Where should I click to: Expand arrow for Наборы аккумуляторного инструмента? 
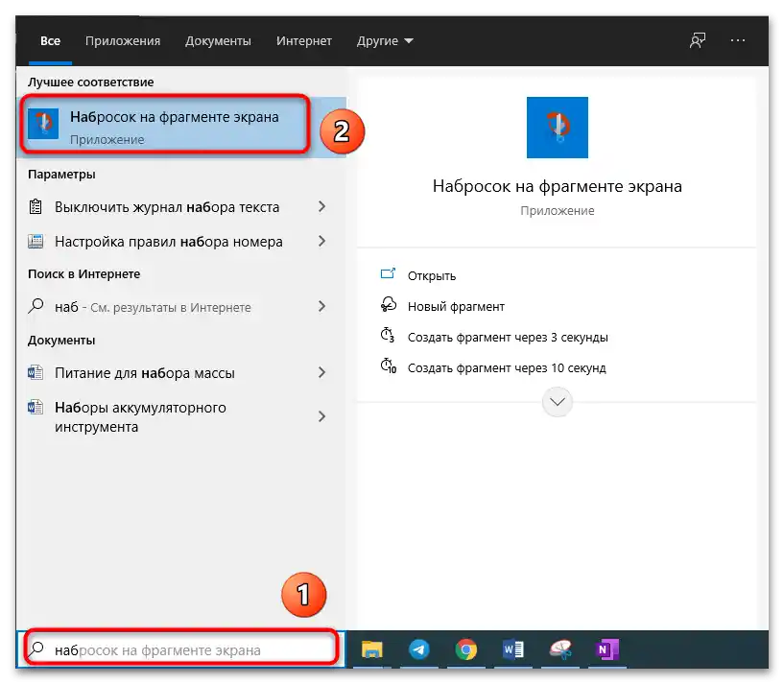322,416
